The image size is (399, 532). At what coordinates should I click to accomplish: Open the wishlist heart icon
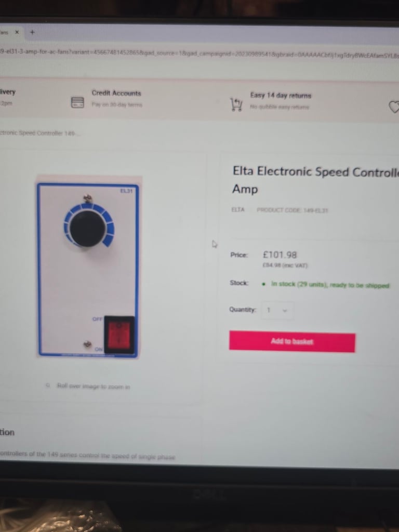(x=394, y=107)
